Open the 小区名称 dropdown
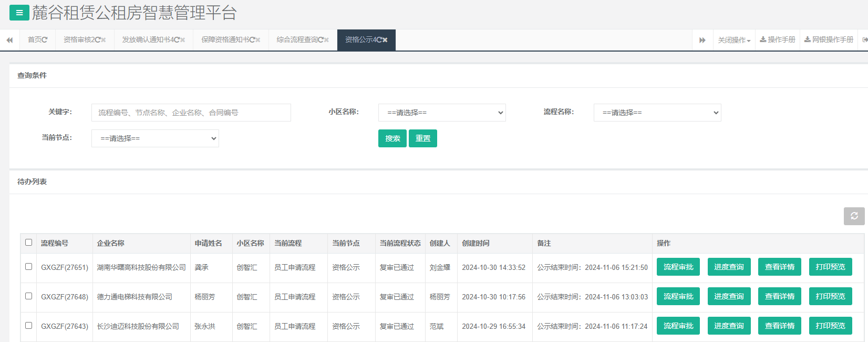 (x=442, y=113)
